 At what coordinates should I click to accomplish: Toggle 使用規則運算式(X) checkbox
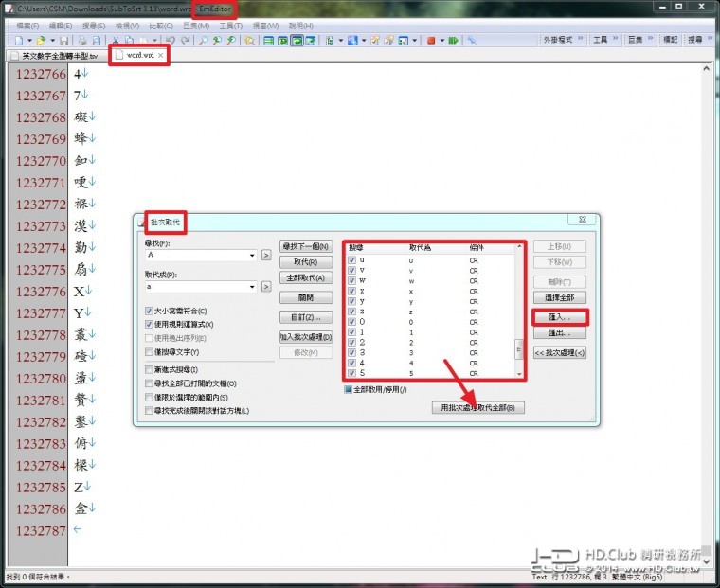tap(149, 324)
